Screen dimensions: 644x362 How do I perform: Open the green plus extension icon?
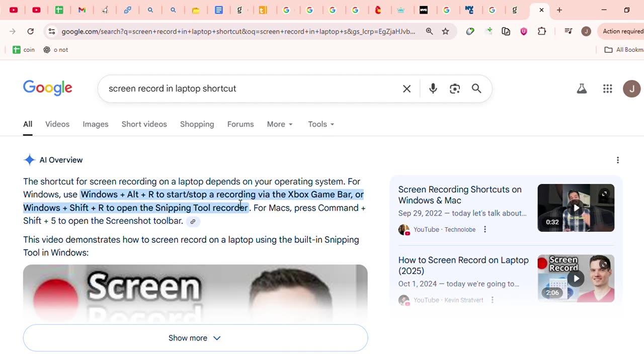[x=489, y=31]
